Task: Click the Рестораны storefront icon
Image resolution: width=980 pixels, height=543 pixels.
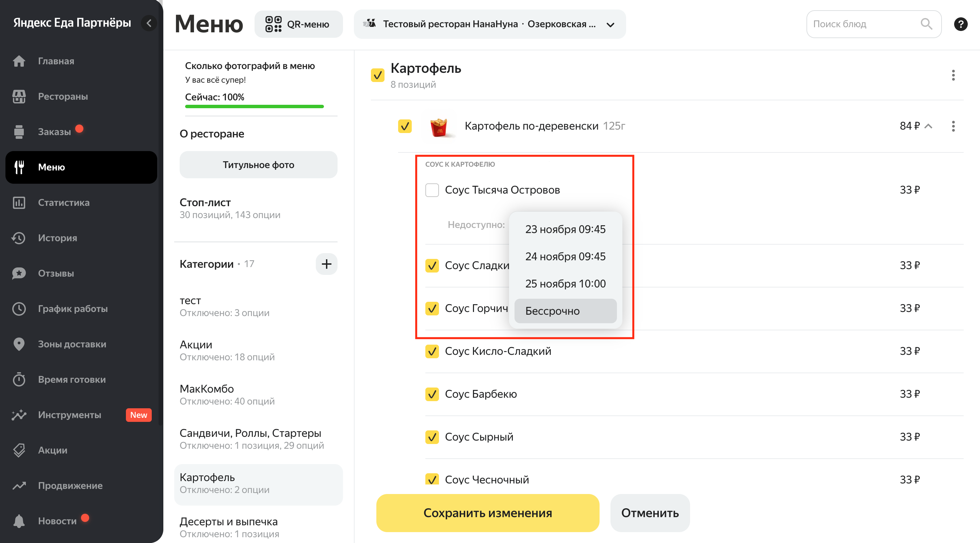Action: click(19, 96)
